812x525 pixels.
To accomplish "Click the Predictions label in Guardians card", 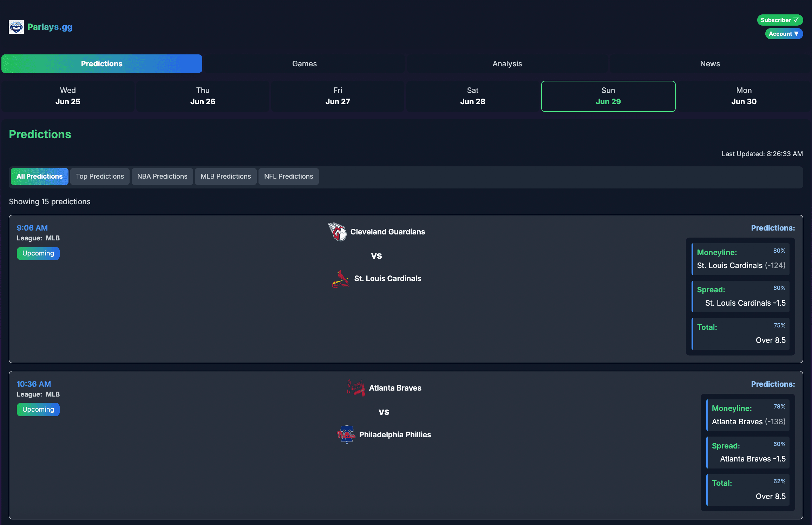I will (773, 228).
